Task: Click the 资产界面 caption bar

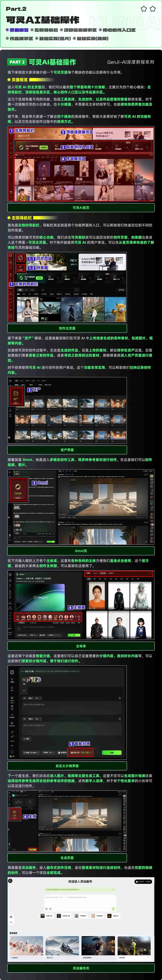Action: pyautogui.click(x=67, y=450)
